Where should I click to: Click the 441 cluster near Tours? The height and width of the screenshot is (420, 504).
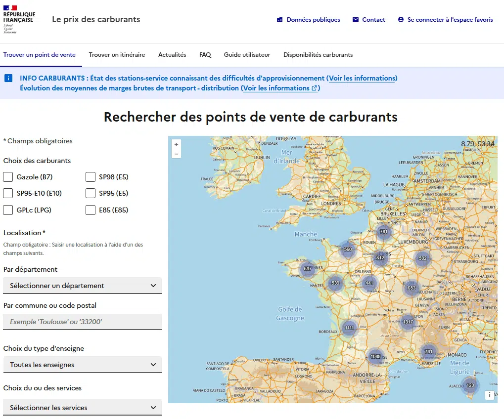369,283
